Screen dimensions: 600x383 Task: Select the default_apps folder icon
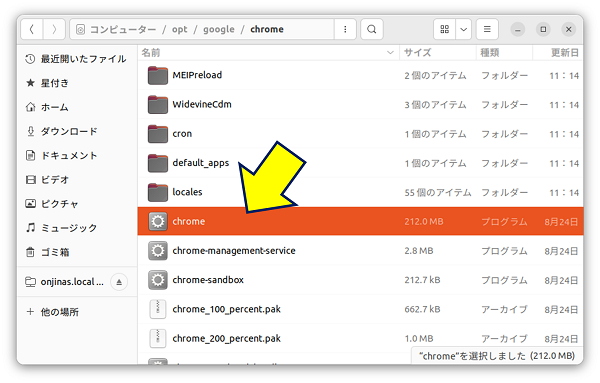pos(158,163)
